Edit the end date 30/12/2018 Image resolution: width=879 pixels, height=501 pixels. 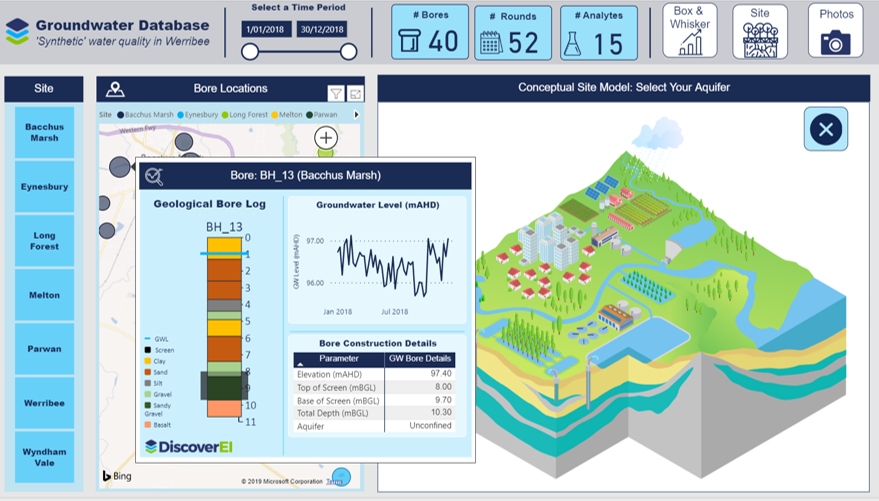(322, 29)
